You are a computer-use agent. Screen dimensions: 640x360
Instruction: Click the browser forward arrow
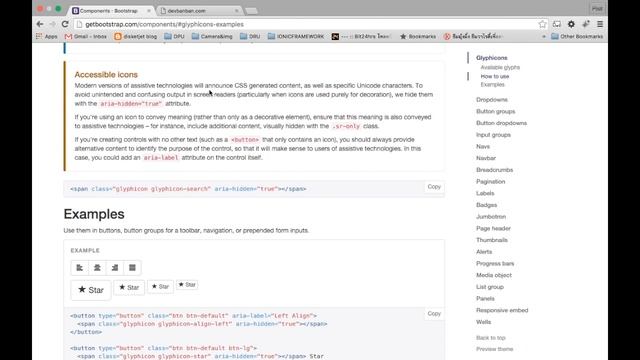click(53, 24)
